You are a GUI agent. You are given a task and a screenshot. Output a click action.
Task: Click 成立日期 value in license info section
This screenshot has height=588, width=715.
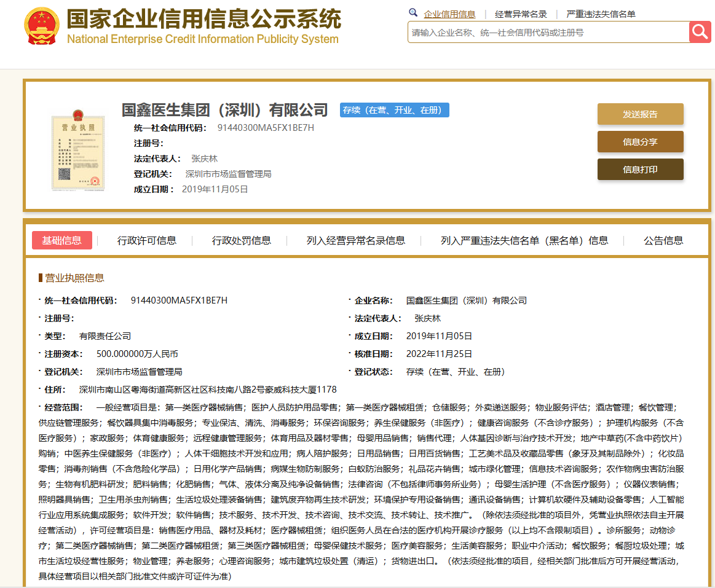[x=439, y=336]
